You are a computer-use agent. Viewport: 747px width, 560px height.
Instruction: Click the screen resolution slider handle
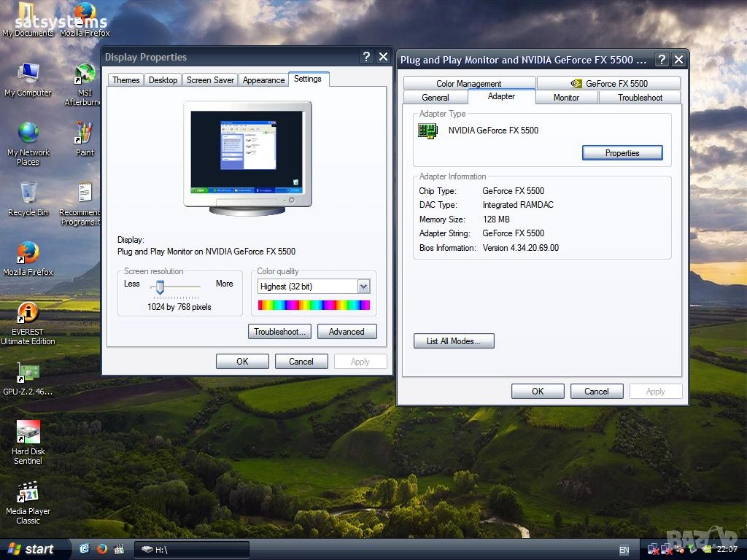pyautogui.click(x=160, y=287)
